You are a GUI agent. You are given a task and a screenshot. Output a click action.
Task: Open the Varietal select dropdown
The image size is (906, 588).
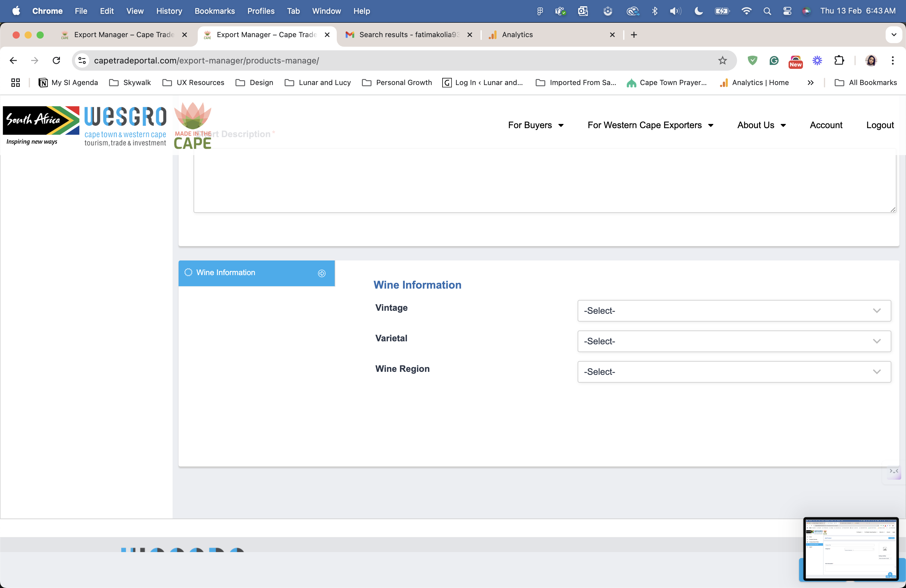tap(734, 341)
